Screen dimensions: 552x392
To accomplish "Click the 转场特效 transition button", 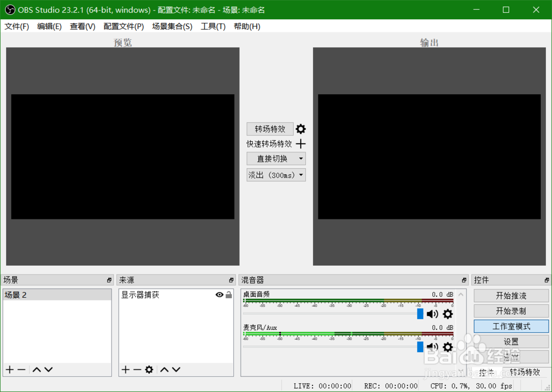I will (270, 129).
